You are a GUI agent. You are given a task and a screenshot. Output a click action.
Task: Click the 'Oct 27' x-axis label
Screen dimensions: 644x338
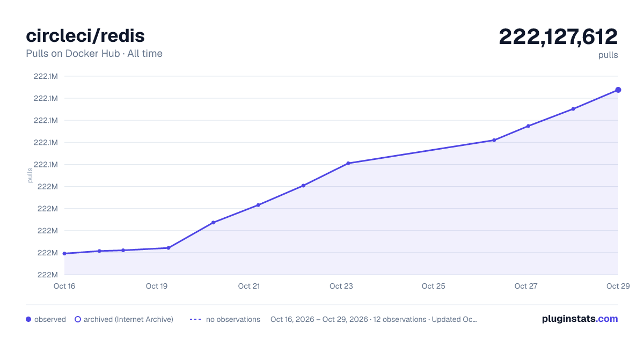click(526, 286)
